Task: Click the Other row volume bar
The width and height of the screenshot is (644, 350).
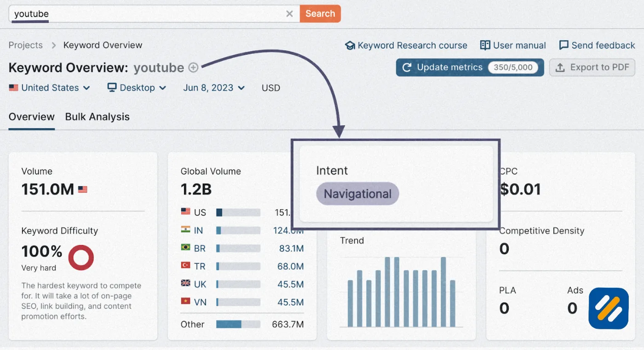Action: pos(238,324)
